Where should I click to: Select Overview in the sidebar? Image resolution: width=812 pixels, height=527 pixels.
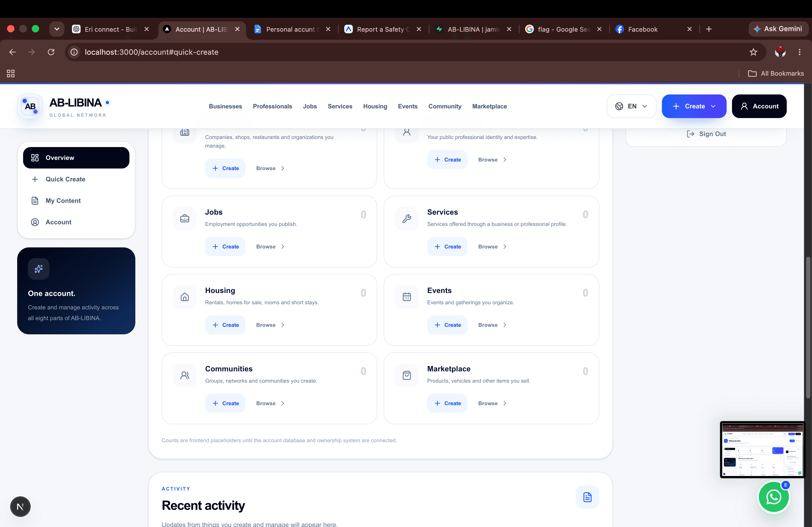[x=76, y=158]
